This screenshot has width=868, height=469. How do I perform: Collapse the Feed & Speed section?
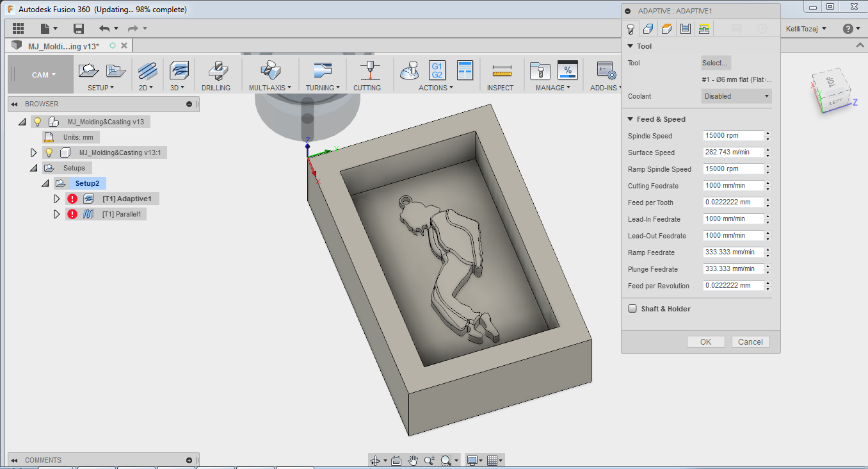[631, 119]
